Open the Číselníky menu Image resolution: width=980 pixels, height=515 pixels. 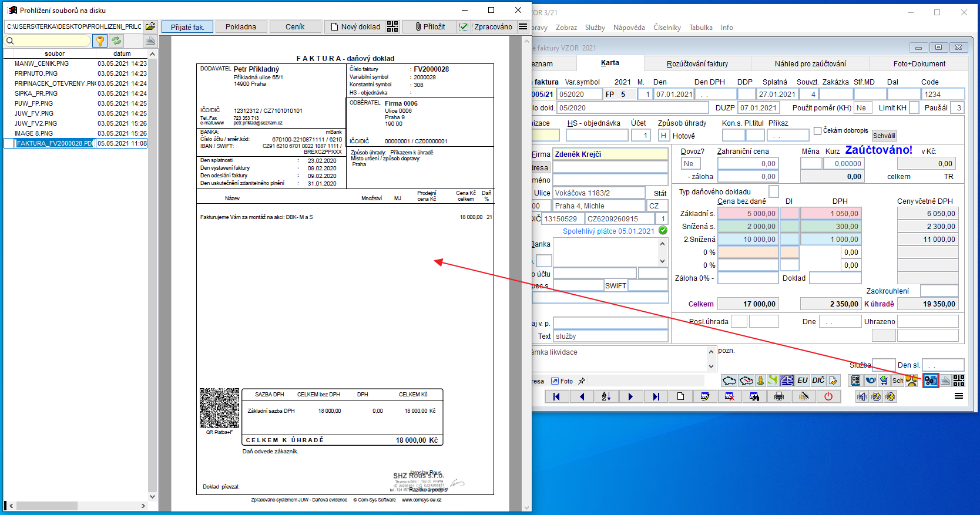coord(667,28)
